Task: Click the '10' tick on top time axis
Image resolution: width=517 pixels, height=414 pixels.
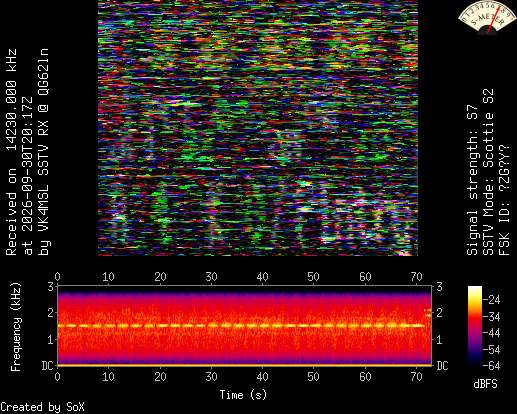Action: [x=109, y=277]
